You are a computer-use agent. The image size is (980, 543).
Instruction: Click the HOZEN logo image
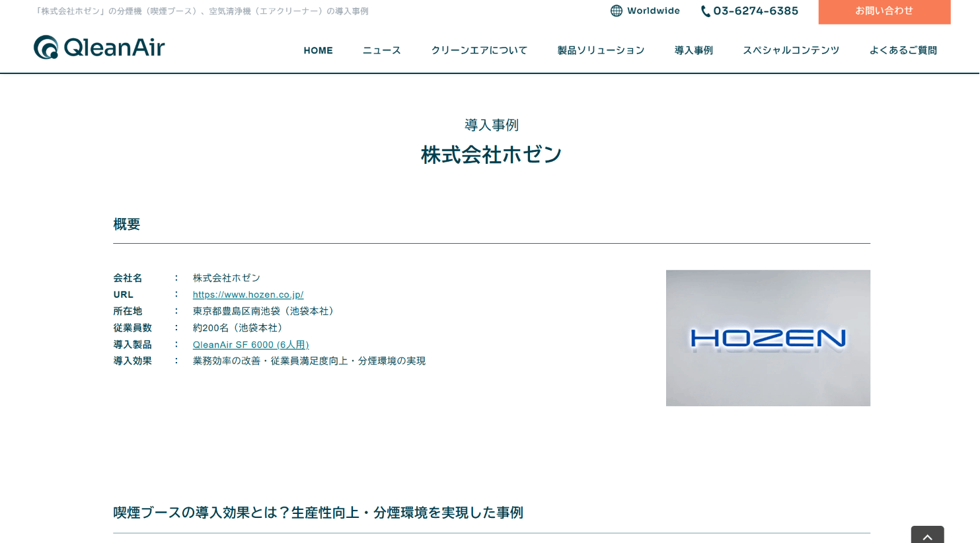(x=768, y=338)
